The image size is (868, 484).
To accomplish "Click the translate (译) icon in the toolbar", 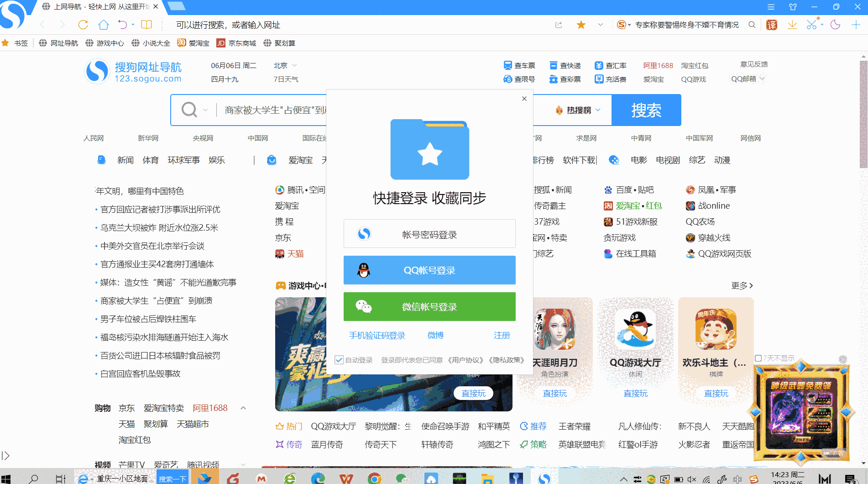I will click(771, 25).
